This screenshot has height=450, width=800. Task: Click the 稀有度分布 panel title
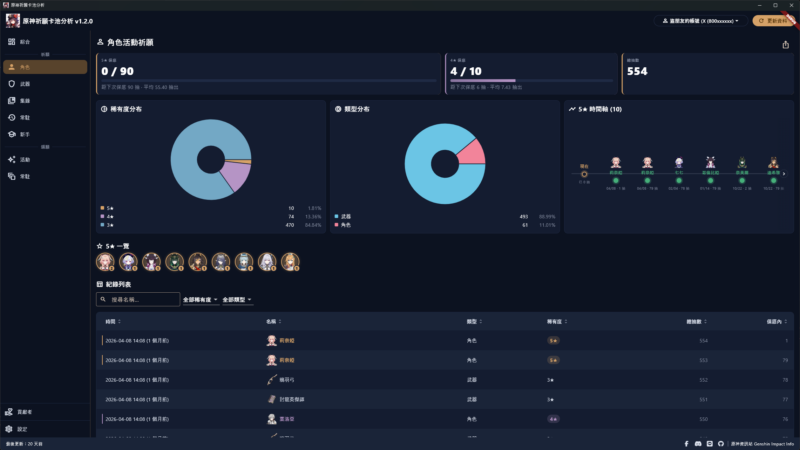pos(126,109)
